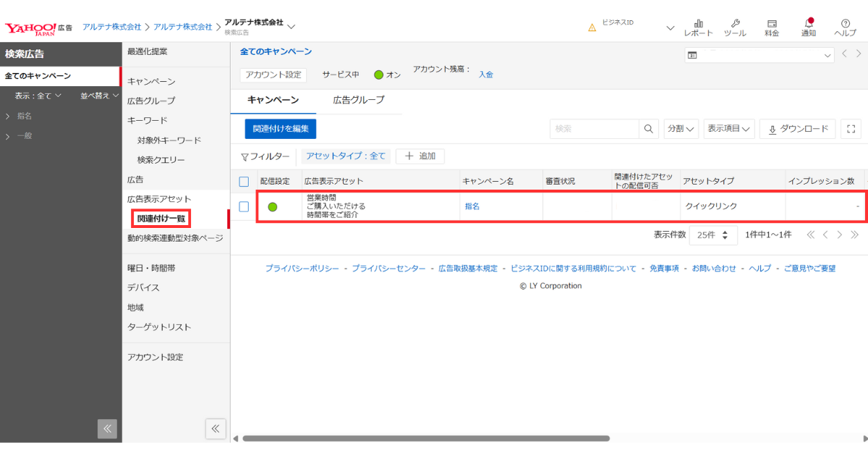
Task: Collapse the dark sidebar with double-chevron
Action: pos(107,428)
